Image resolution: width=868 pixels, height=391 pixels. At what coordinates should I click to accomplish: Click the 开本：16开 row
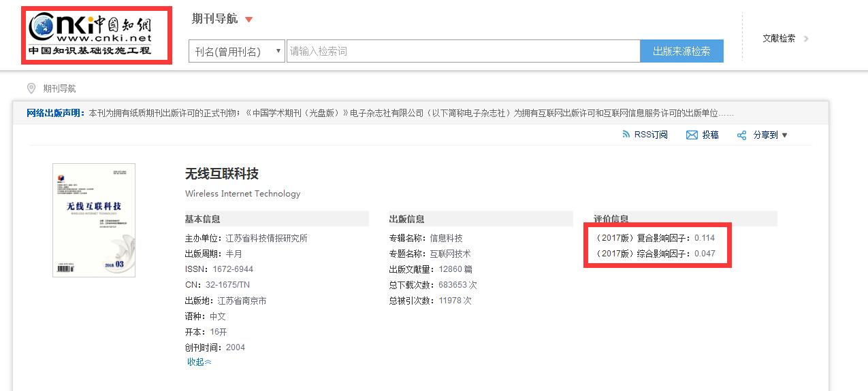pos(206,332)
